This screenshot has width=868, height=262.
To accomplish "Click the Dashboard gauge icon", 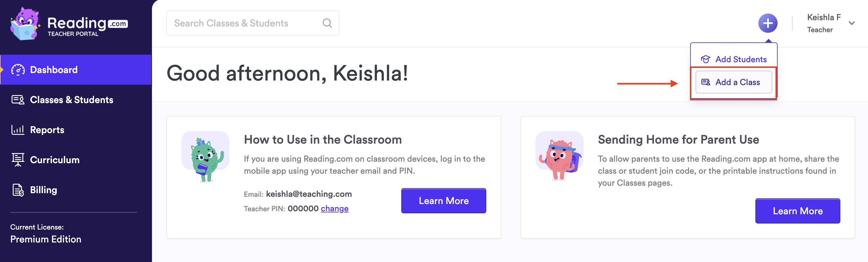I will click(18, 70).
